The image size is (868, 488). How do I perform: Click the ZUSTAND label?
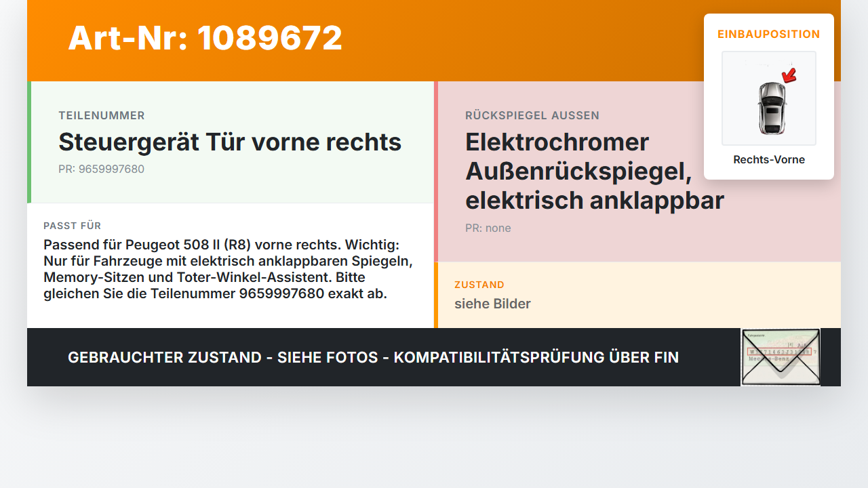(x=479, y=285)
